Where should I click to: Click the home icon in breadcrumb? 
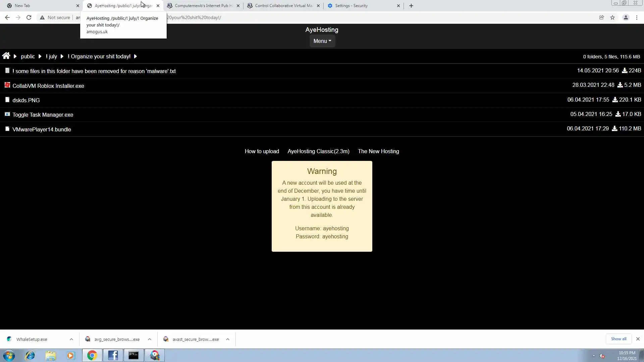(x=6, y=56)
